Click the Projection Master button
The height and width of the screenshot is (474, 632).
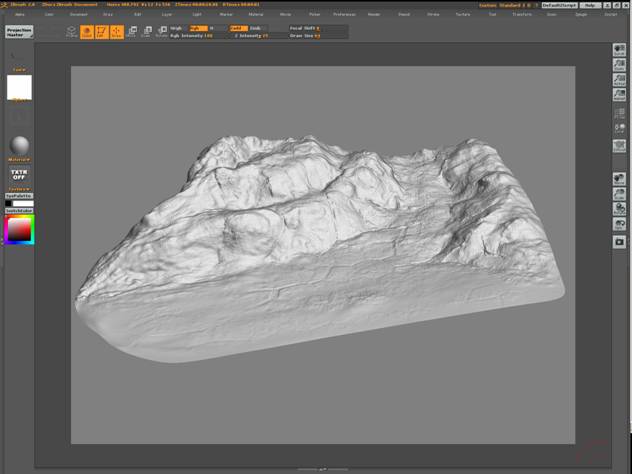pos(19,32)
